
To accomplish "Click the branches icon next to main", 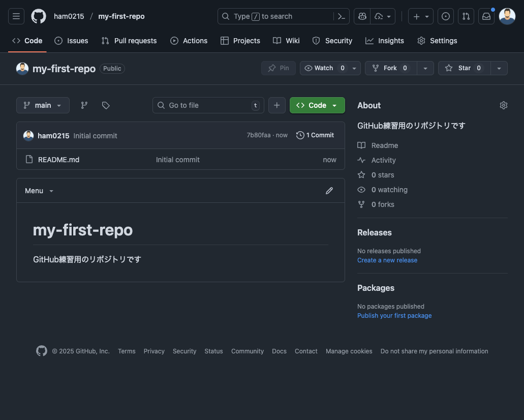I will 84,105.
